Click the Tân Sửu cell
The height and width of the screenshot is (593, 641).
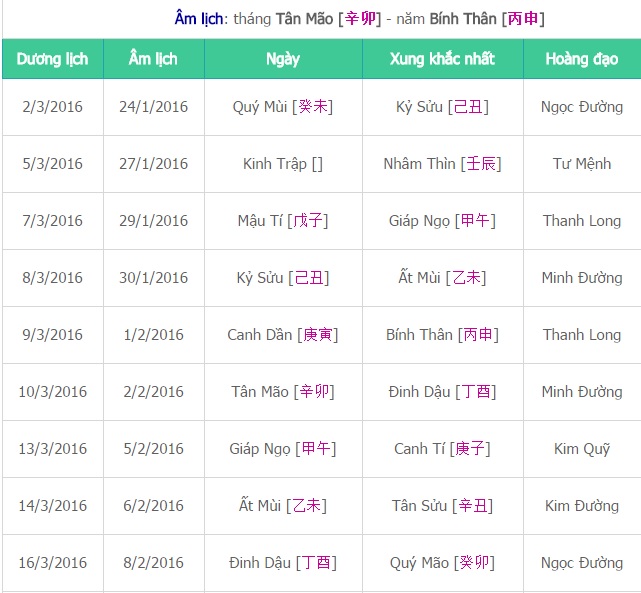tap(442, 506)
